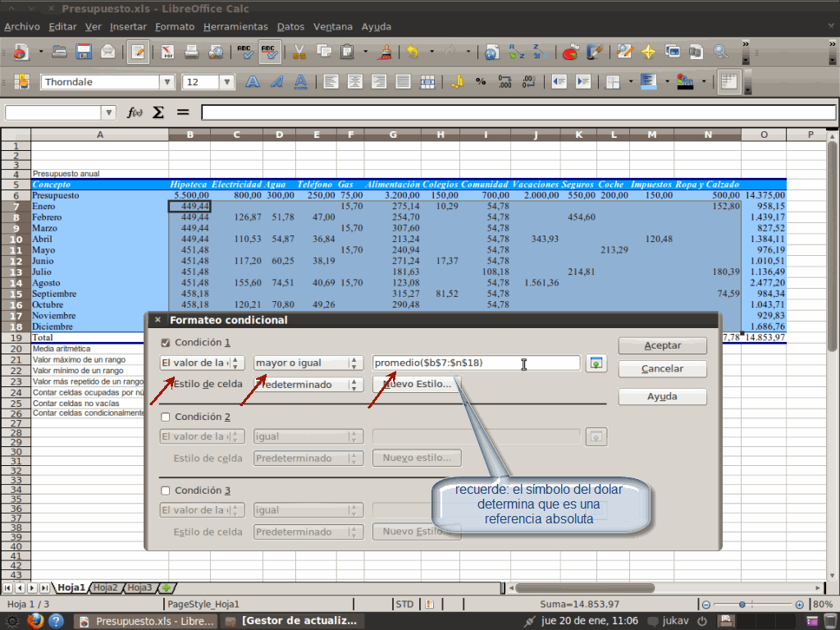840x630 pixels.
Task: Click the zoom in plus button
Action: point(799,605)
